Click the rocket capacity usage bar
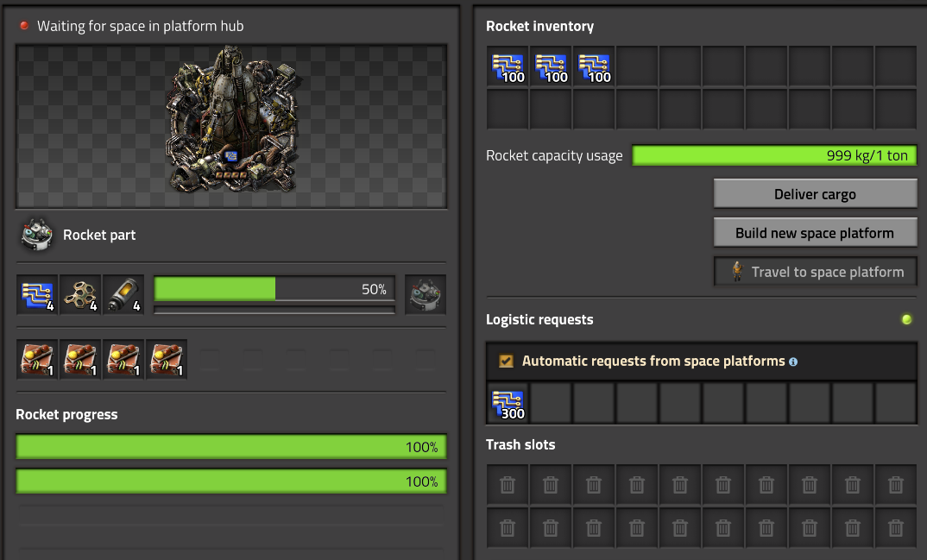927x560 pixels. click(774, 155)
